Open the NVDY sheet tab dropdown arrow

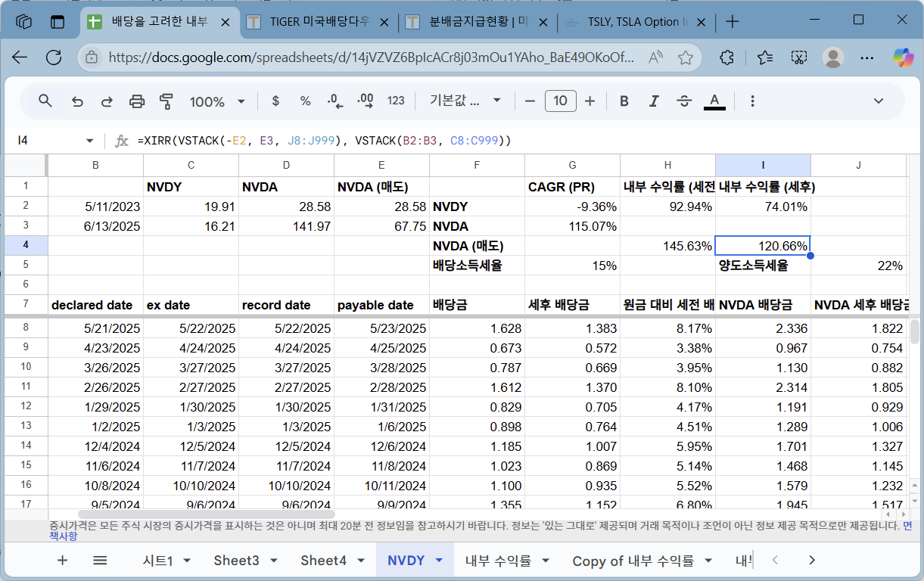tap(439, 561)
